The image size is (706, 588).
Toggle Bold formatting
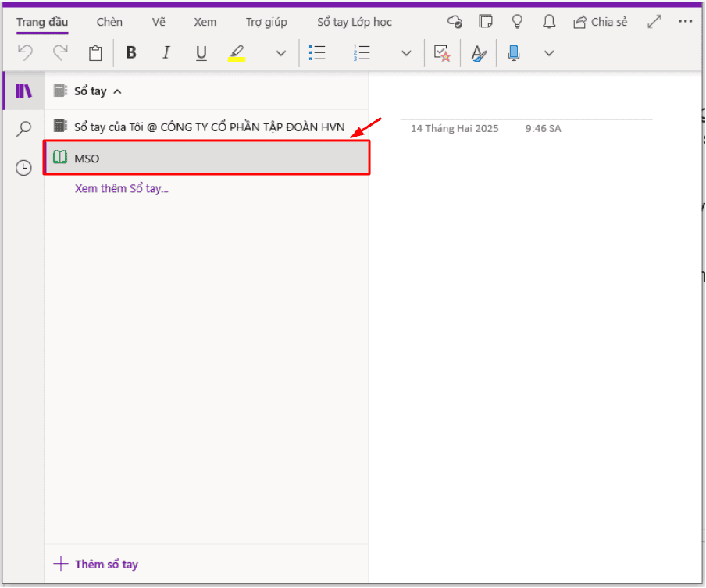[x=131, y=53]
